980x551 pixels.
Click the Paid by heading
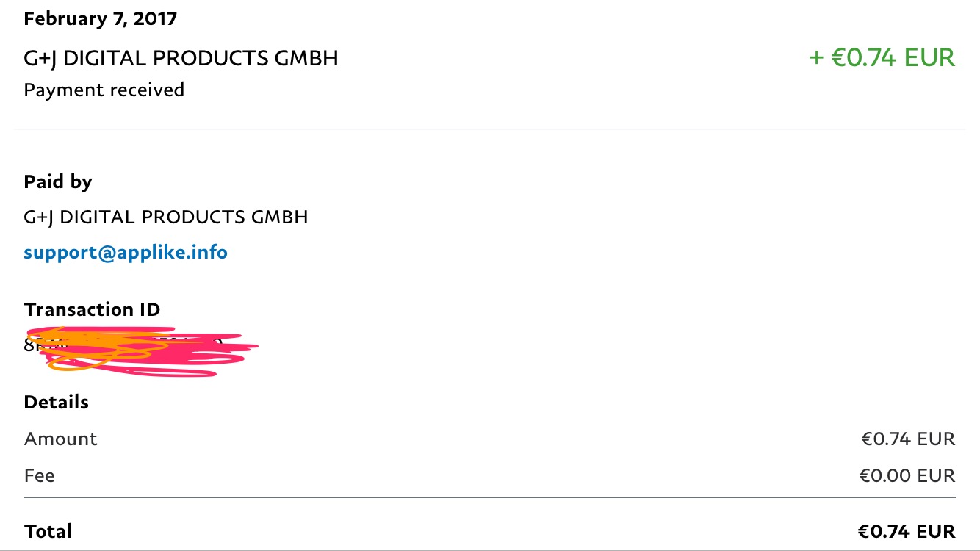pos(58,182)
